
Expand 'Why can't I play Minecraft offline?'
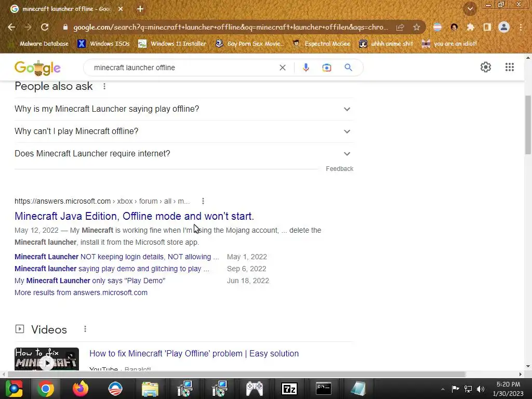[183, 131]
